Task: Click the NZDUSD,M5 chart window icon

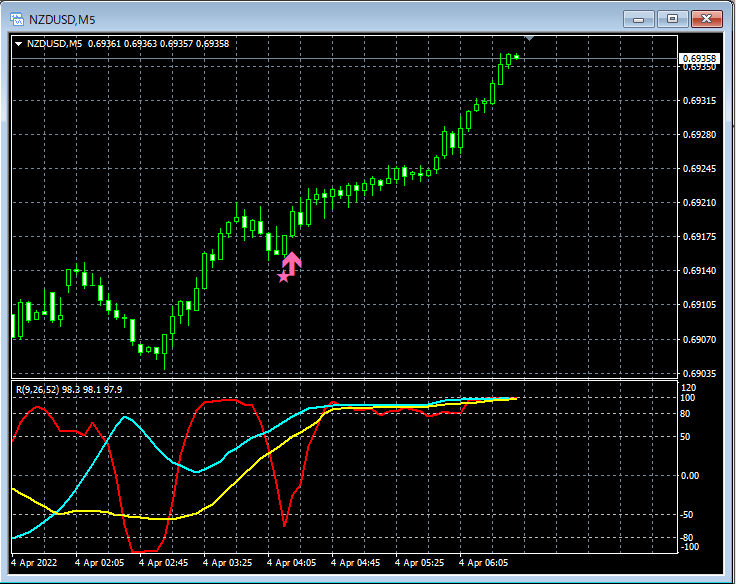Action: (x=17, y=19)
